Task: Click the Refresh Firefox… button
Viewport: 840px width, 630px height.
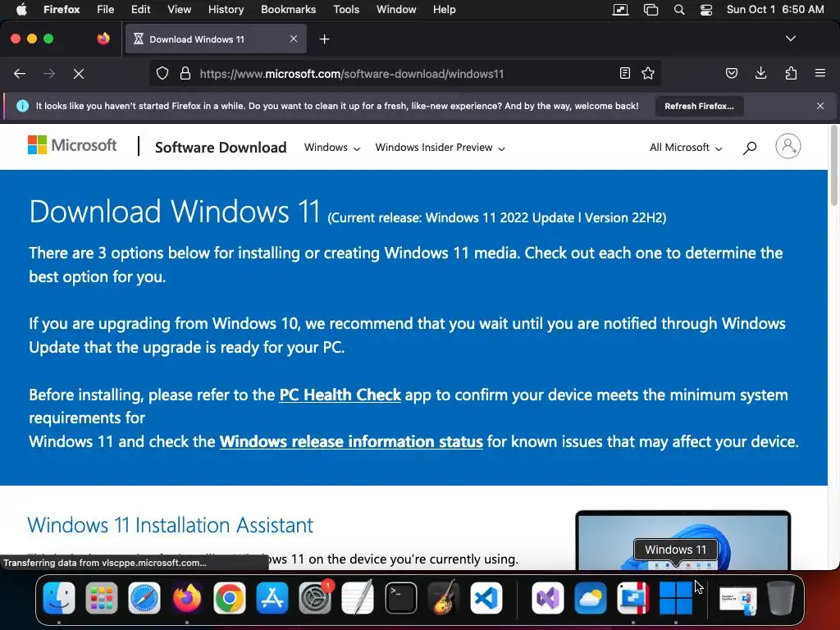Action: tap(699, 106)
